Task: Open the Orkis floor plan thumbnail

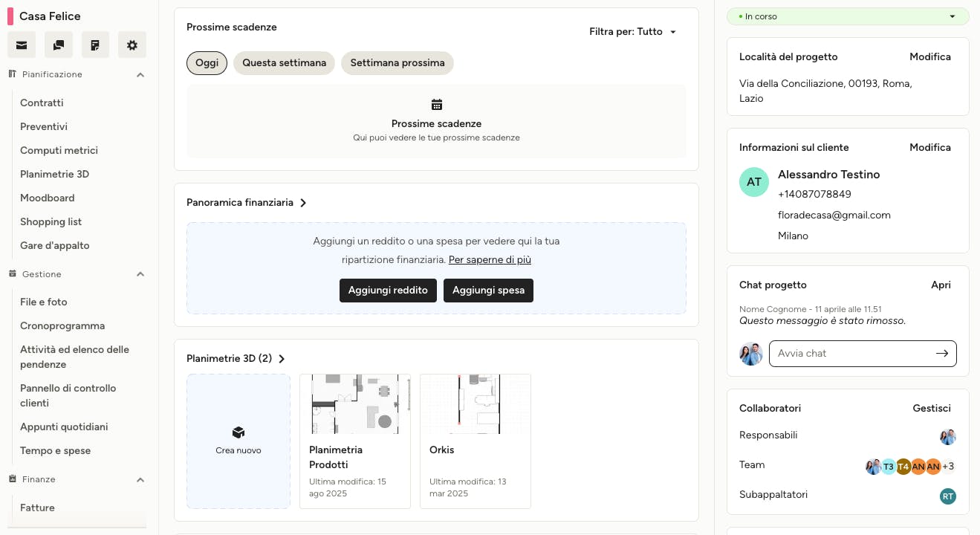Action: tap(476, 404)
